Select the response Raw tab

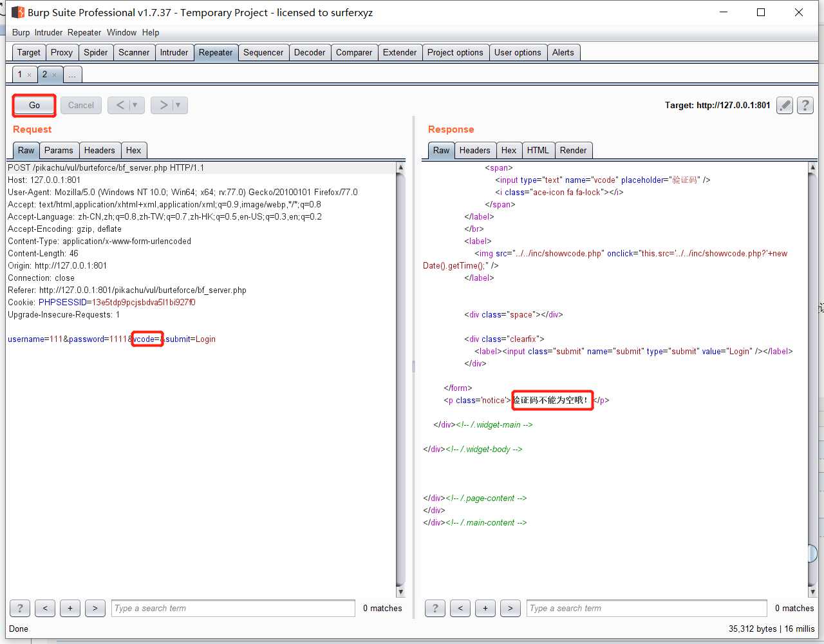442,150
